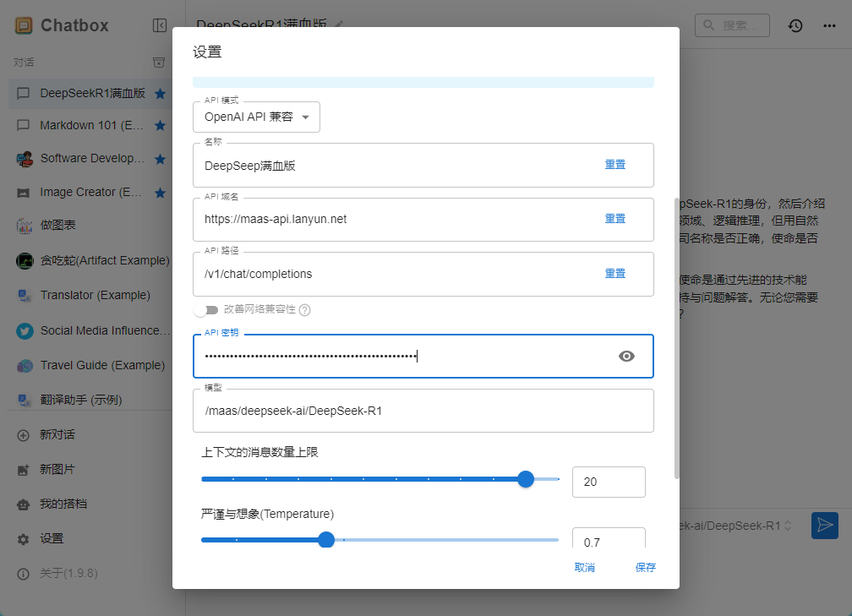Click the info icon beside 关于(1.9.8)

(24, 575)
